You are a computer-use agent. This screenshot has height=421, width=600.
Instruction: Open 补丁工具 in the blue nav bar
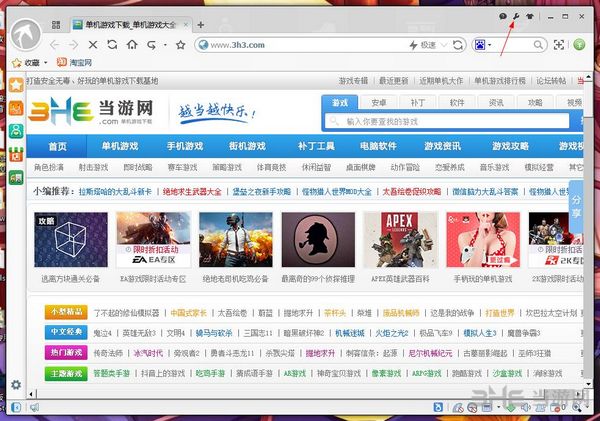(x=316, y=146)
